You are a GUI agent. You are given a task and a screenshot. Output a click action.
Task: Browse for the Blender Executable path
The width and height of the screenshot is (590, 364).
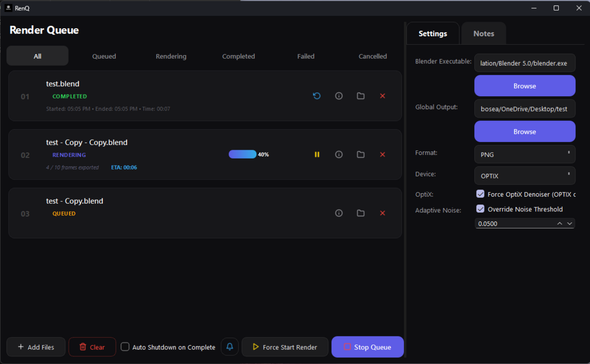click(x=524, y=86)
